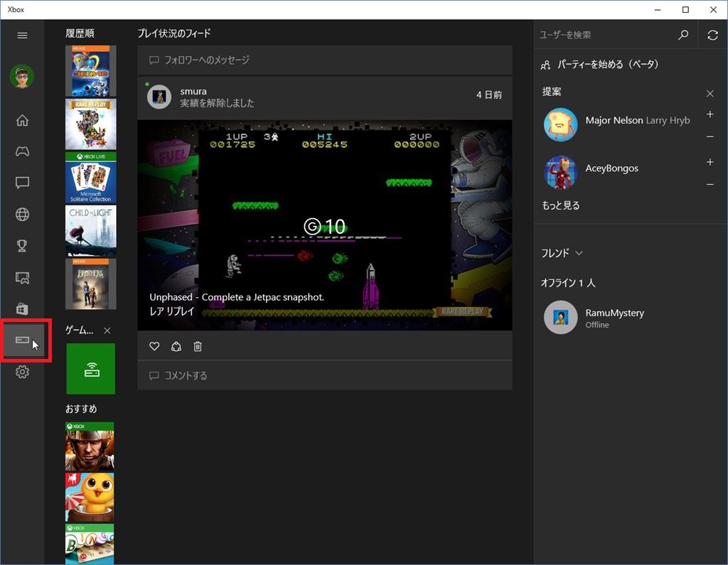Viewport: 728px width, 565px height.
Task: Close the suggestions section
Action: (x=710, y=93)
